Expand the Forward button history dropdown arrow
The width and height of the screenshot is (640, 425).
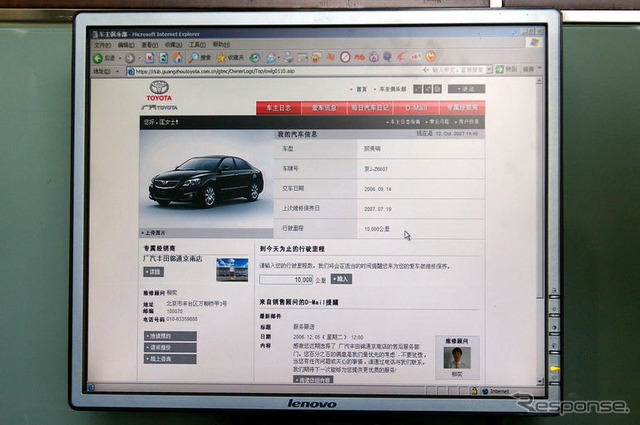(140, 58)
